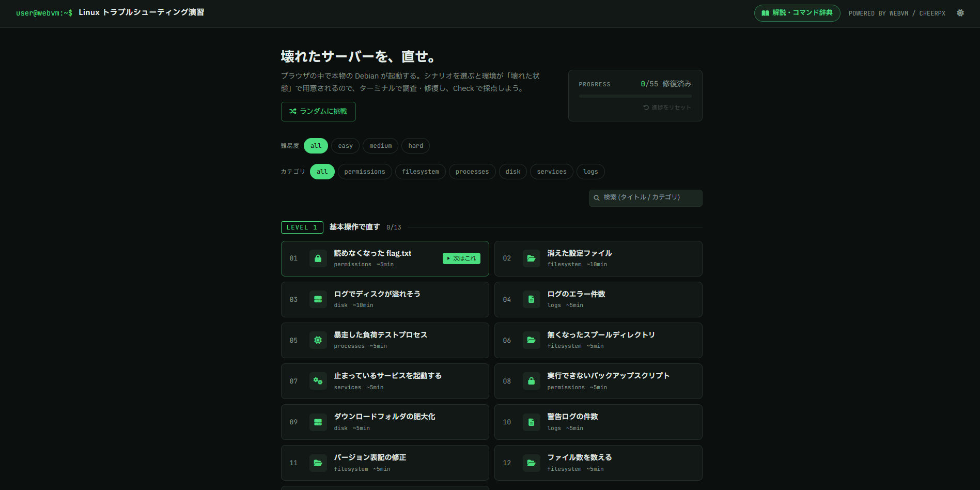This screenshot has width=980, height=490.
Task: Click the LEVEL 1 badge
Action: pyautogui.click(x=302, y=227)
